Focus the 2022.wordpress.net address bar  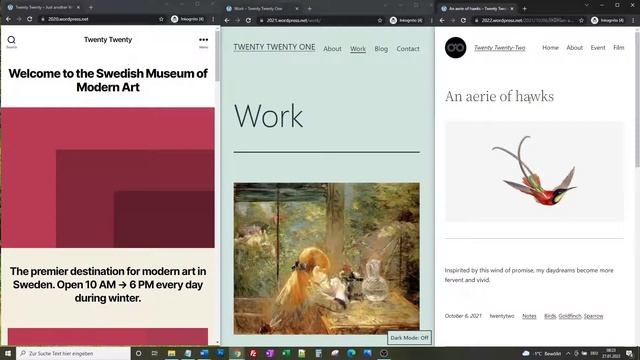tap(529, 20)
